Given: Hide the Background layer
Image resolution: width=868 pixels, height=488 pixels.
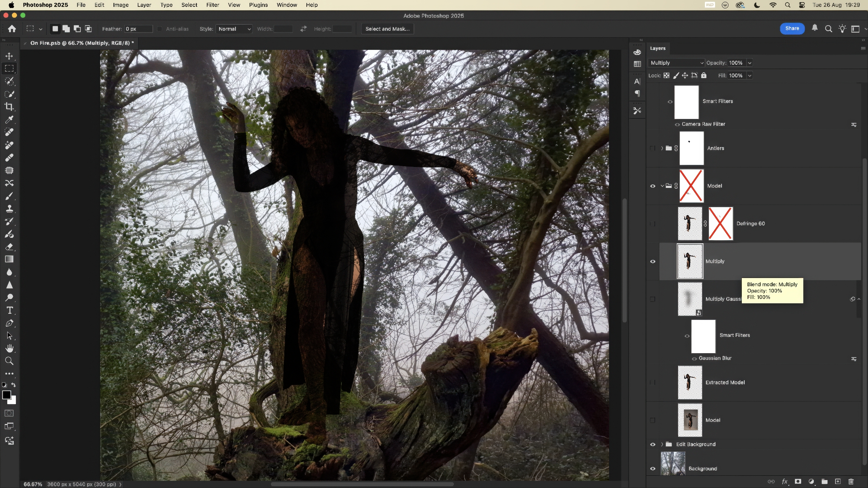Looking at the screenshot, I should (653, 468).
